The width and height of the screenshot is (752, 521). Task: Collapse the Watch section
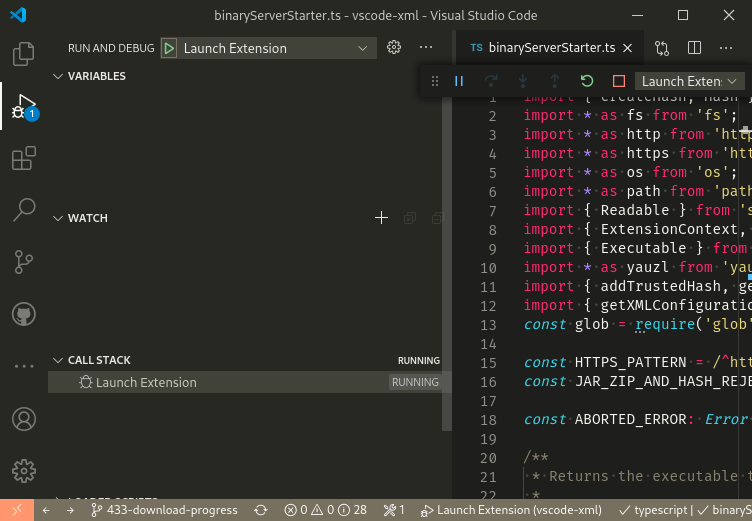[x=58, y=218]
